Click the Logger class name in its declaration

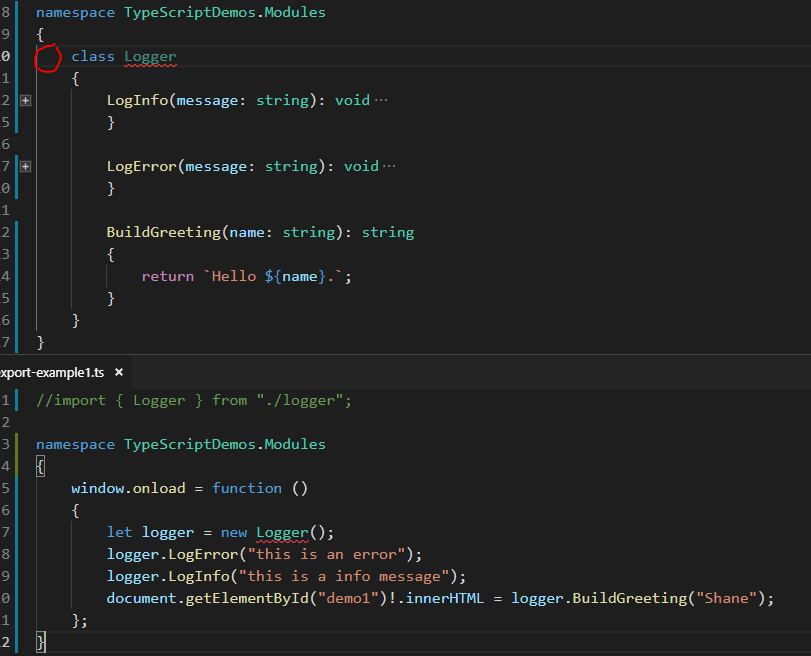[150, 56]
